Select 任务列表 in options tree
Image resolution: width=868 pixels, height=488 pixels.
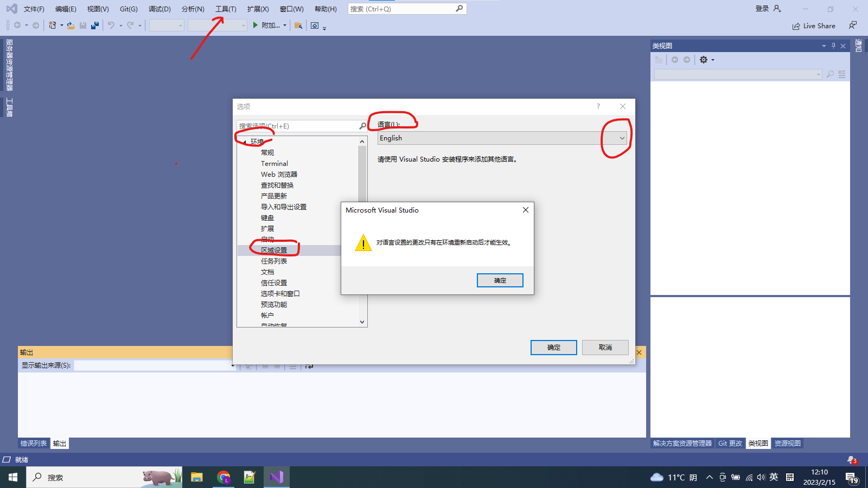click(x=274, y=261)
